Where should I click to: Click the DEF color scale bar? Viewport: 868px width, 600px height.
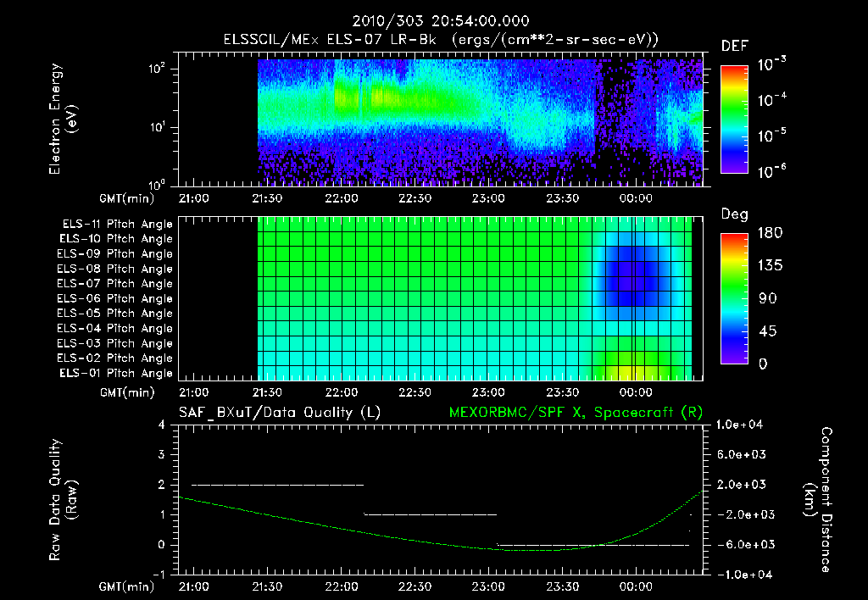pos(735,119)
